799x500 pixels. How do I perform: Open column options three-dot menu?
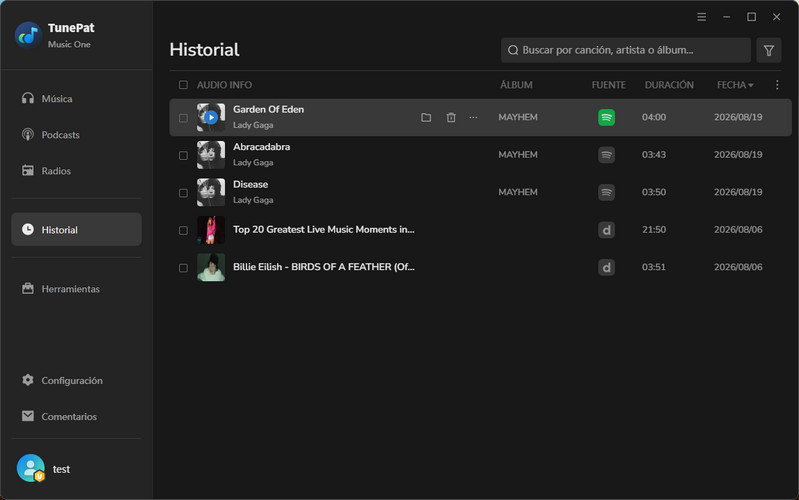[777, 85]
